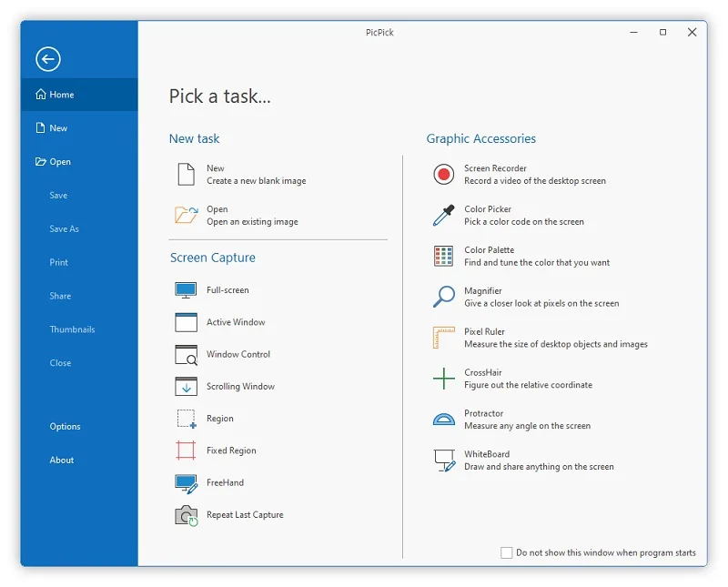Image resolution: width=728 pixels, height=587 pixels.
Task: Check 'Do not show this window' checkbox
Action: [507, 552]
